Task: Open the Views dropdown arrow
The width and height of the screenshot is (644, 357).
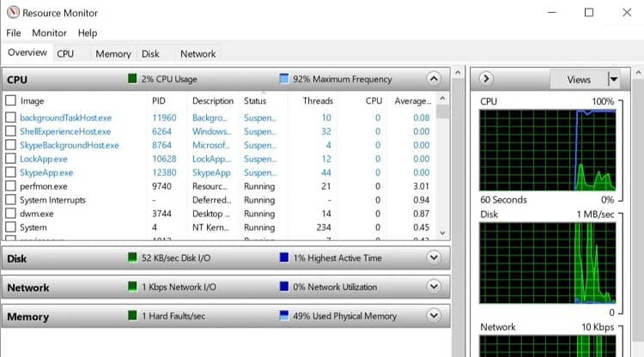Action: click(614, 79)
